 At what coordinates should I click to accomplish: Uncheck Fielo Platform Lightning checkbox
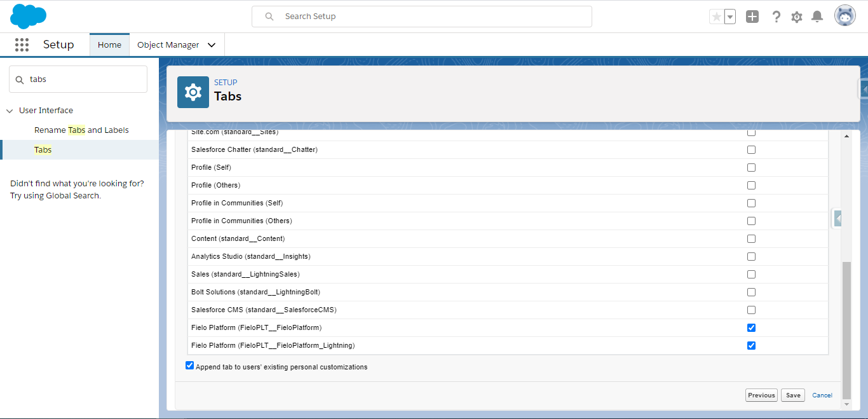(x=751, y=346)
